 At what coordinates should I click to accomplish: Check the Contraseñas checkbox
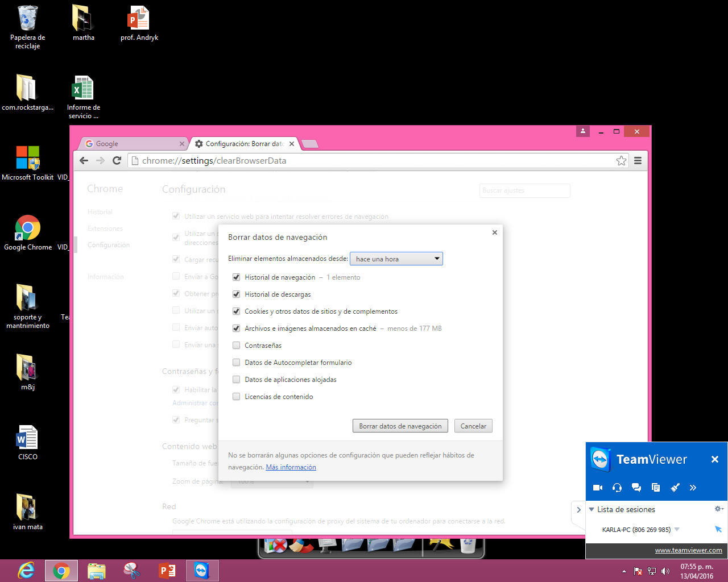(236, 346)
